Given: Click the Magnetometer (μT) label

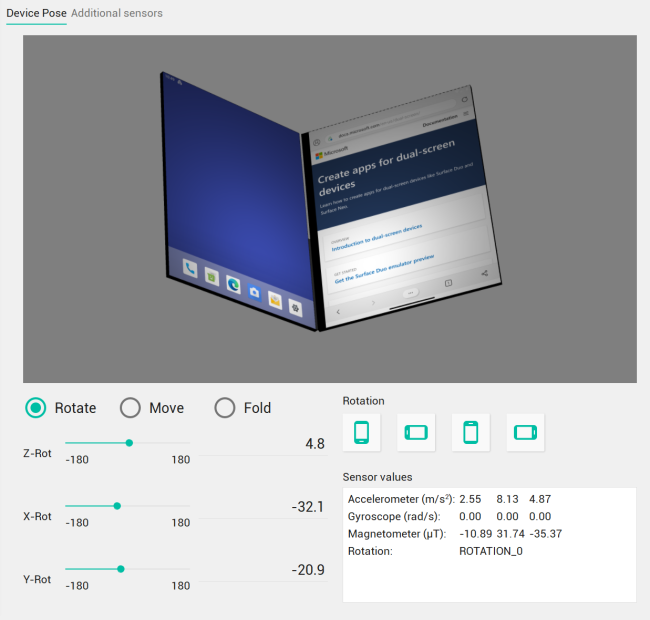Looking at the screenshot, I should coord(397,534).
